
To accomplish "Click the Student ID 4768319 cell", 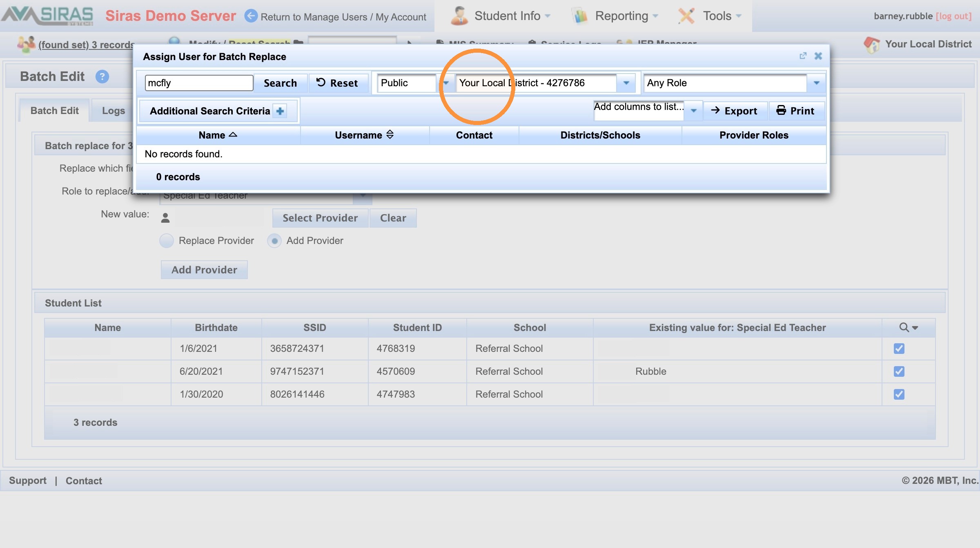I will coord(417,349).
